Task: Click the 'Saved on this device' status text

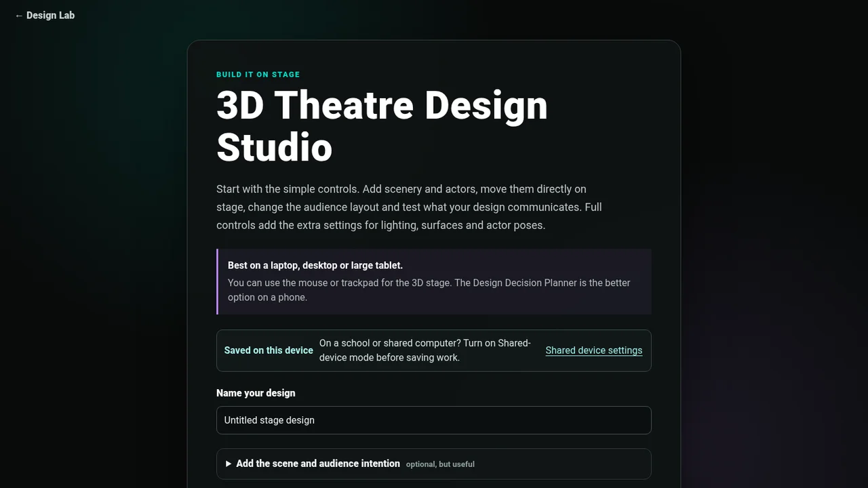Action: click(x=269, y=350)
